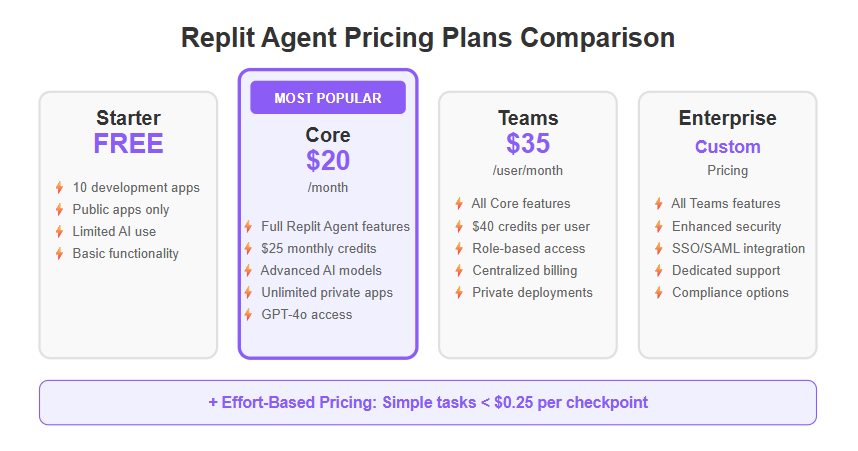Click the Unlimited private apps feature text

pyautogui.click(x=326, y=293)
